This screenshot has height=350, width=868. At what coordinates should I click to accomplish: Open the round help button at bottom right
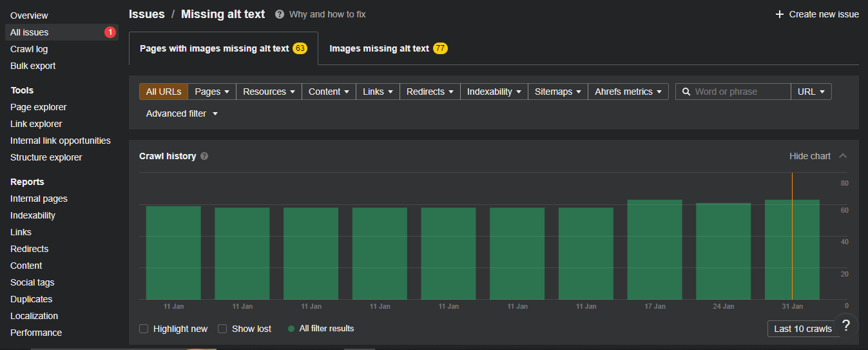point(846,326)
